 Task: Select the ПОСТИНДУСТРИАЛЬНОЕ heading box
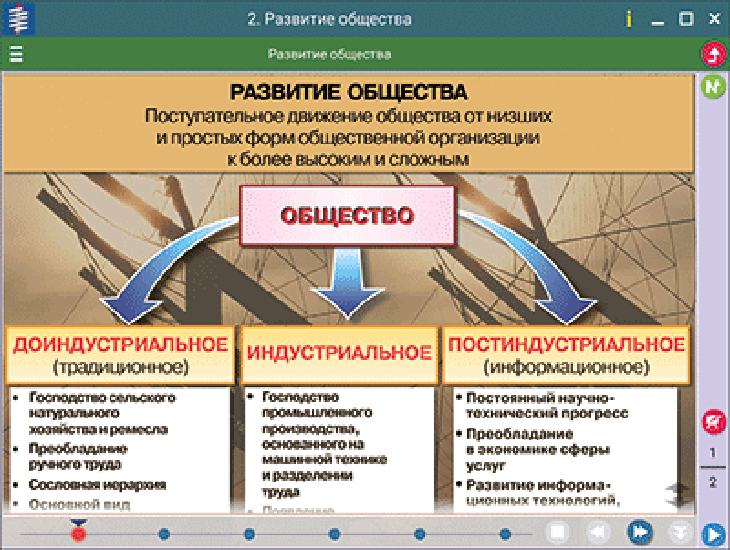566,356
